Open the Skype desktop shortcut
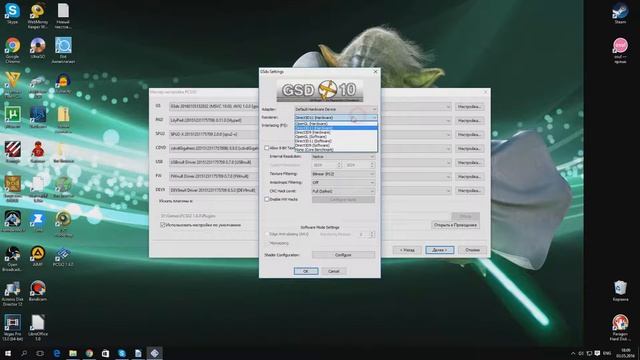Screen dimensions: 640x360 [12, 13]
